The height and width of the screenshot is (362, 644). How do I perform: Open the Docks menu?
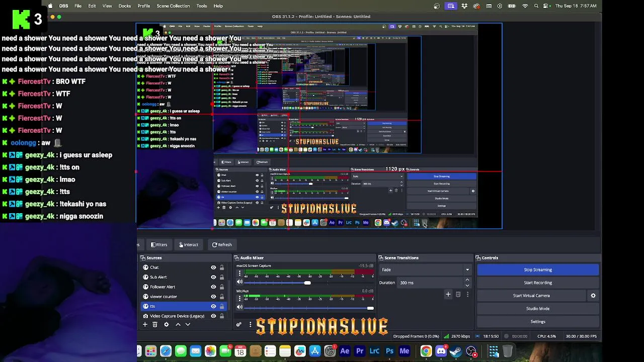tap(125, 6)
